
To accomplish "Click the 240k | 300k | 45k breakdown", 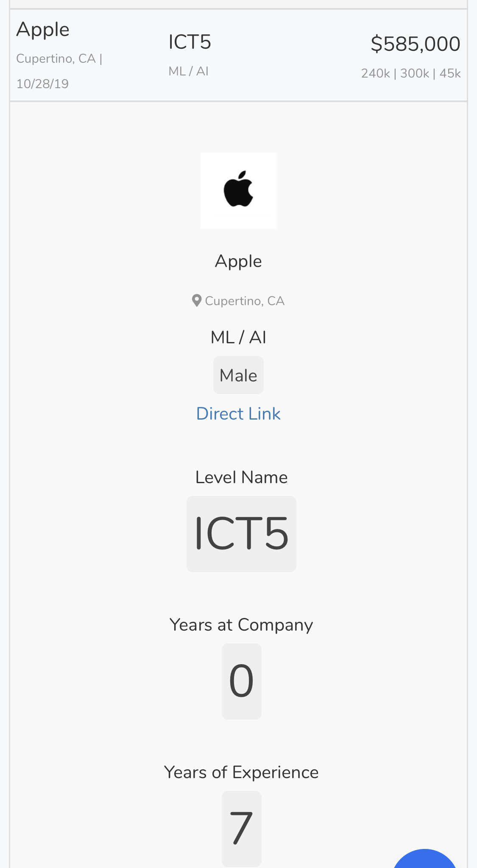I will pos(411,73).
